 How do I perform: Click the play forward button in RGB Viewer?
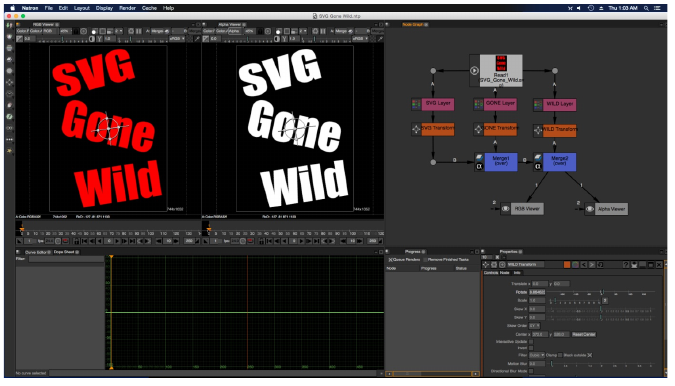(117, 241)
